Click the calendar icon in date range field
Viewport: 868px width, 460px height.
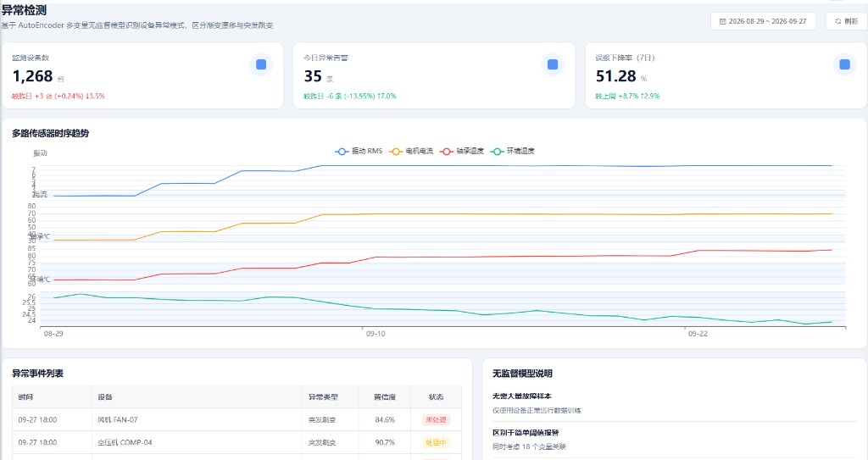point(722,21)
